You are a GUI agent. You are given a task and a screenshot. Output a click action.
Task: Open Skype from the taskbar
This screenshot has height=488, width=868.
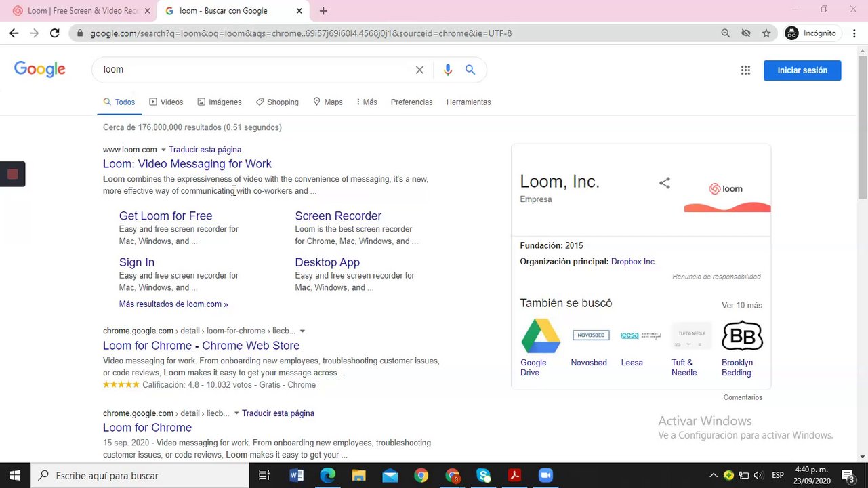[x=483, y=476]
